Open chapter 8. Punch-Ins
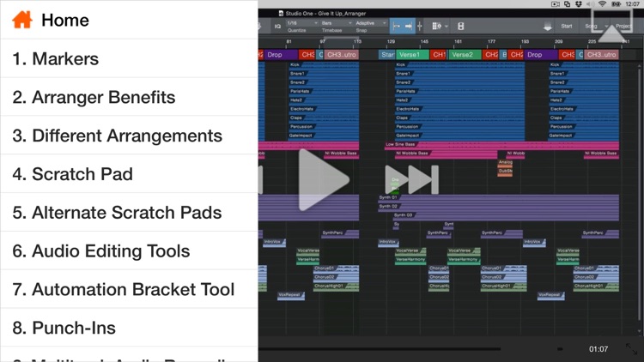This screenshot has height=362, width=644. [x=129, y=328]
